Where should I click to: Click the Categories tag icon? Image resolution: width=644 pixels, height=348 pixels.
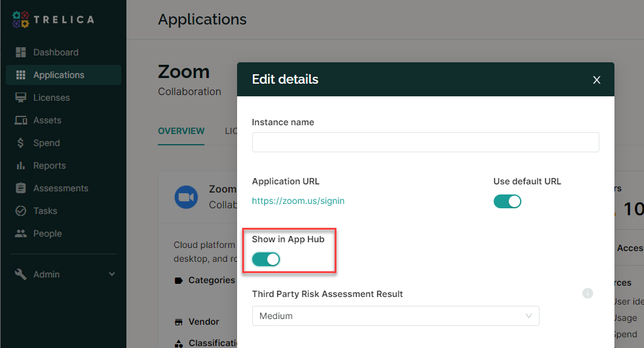point(178,281)
